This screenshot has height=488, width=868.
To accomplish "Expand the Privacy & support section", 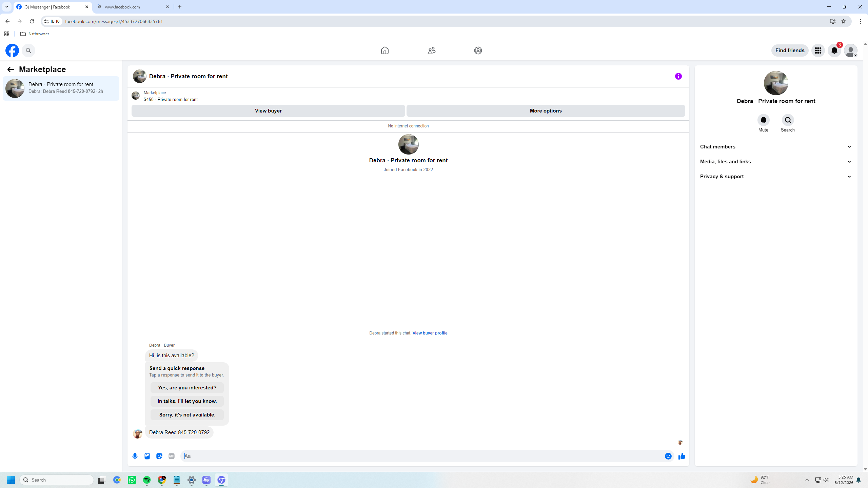I will coord(776,177).
